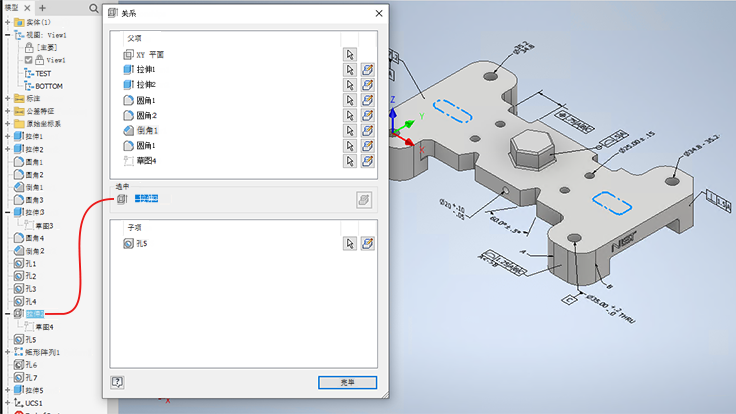
Task: Select 孔4 in model browser
Action: click(31, 301)
